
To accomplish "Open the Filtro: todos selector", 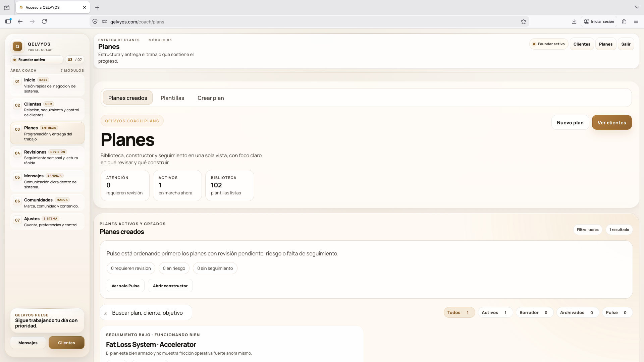I will pyautogui.click(x=587, y=230).
